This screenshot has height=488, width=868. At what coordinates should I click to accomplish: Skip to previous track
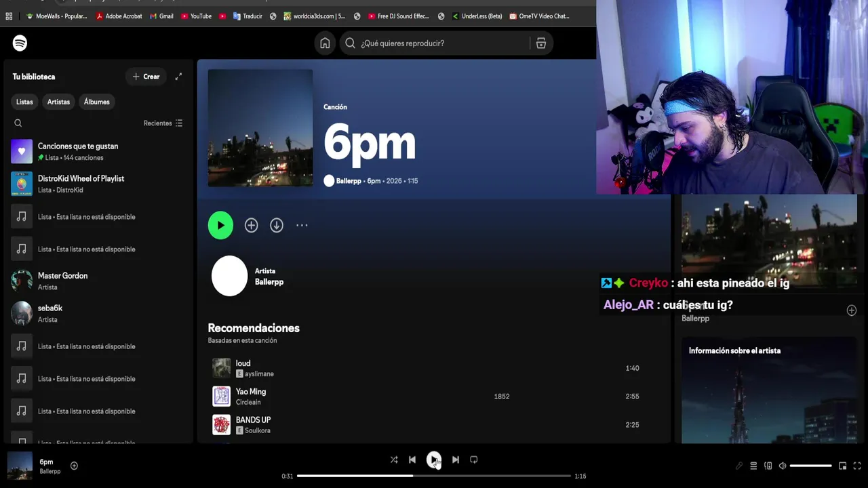coord(412,460)
